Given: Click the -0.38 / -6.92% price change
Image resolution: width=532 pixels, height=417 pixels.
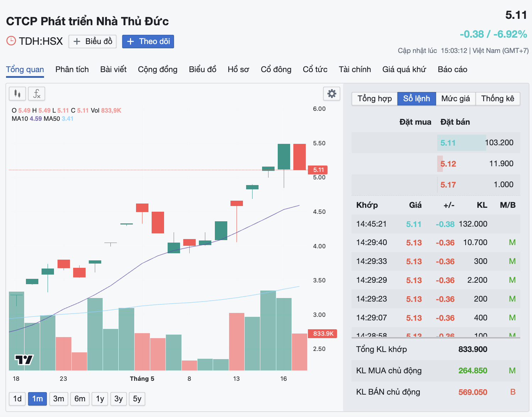Looking at the screenshot, I should coord(493,34).
